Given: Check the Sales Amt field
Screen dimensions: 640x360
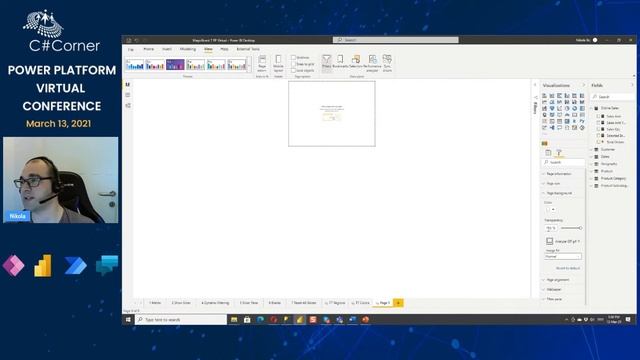Looking at the screenshot, I should pyautogui.click(x=599, y=116).
